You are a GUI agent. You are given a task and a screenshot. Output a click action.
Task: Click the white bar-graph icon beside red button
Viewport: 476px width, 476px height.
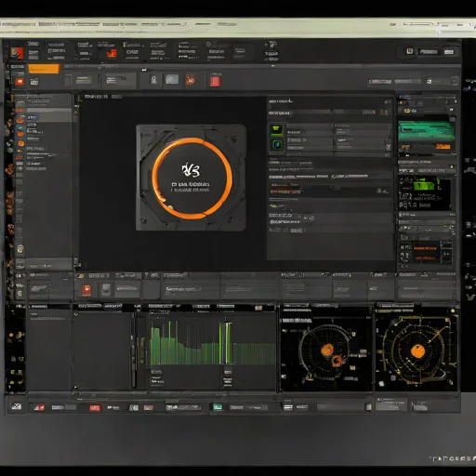[x=34, y=82]
